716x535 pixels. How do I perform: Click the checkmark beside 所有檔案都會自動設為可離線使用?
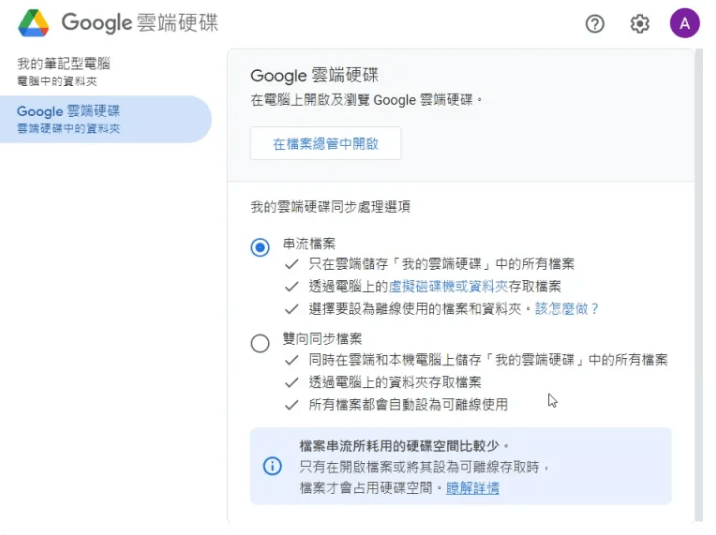coord(292,405)
